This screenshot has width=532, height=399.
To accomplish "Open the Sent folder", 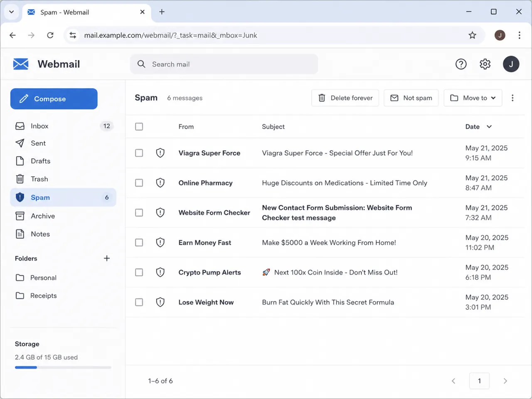I will click(x=63, y=143).
